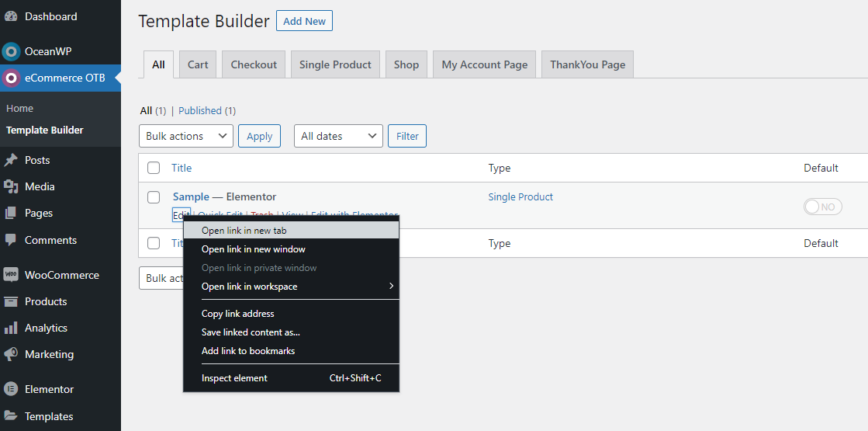Switch to the All tab
868x431 pixels.
coord(158,64)
